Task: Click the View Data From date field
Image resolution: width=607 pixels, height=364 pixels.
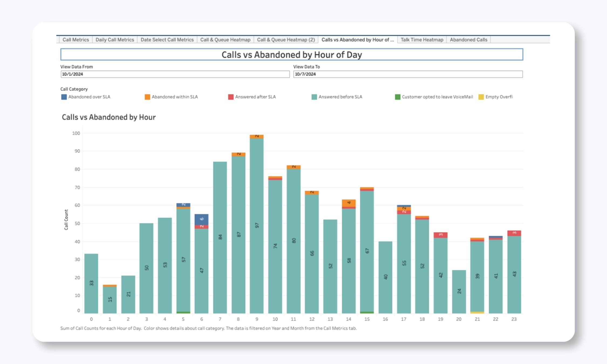Action: coord(175,74)
